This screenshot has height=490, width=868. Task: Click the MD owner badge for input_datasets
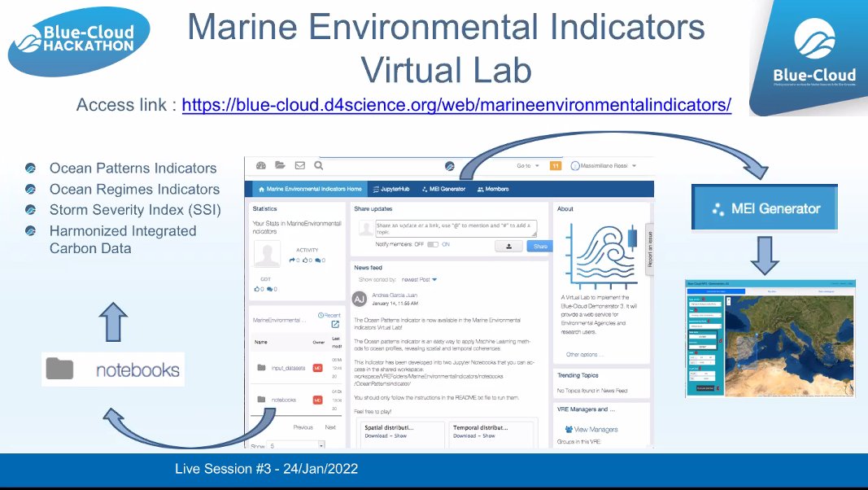point(318,368)
